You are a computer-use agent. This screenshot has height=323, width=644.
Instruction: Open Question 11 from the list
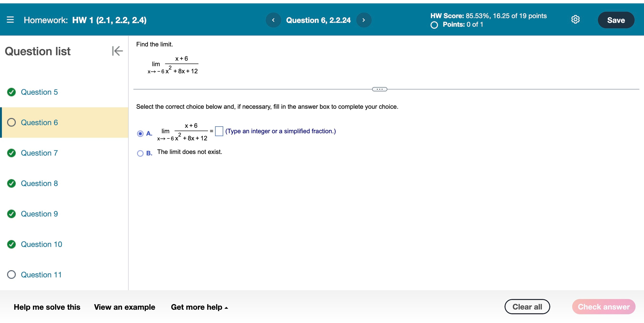click(x=41, y=275)
